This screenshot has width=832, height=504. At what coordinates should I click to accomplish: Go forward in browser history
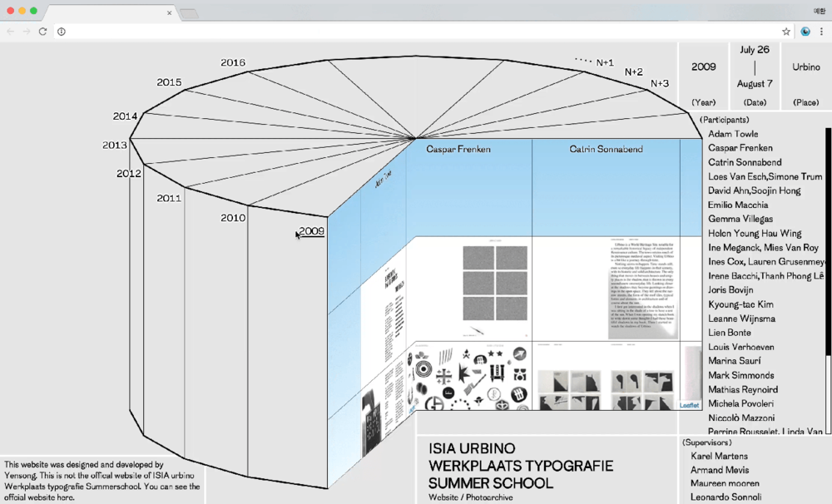coord(27,32)
